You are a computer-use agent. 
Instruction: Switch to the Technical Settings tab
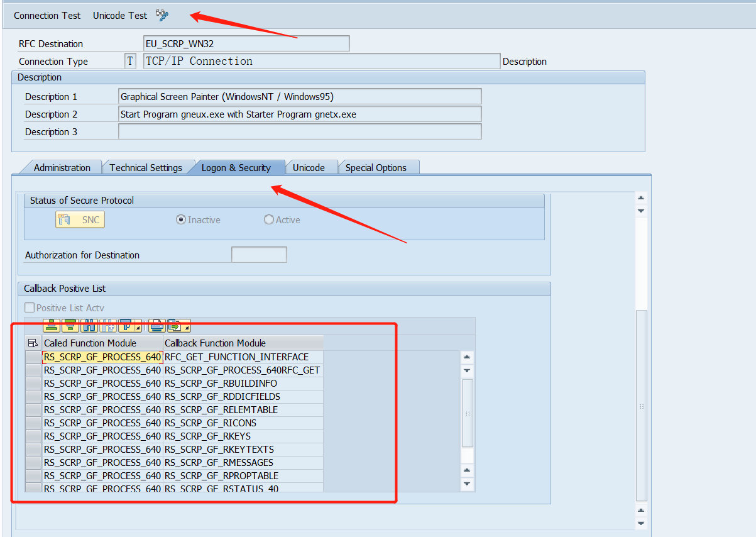tap(148, 167)
